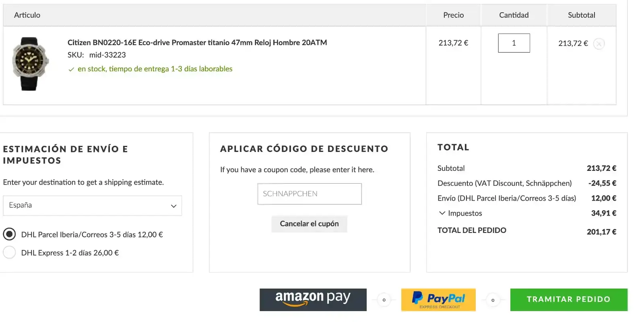Click the Subtotal column header
644x322 pixels.
[x=581, y=15]
